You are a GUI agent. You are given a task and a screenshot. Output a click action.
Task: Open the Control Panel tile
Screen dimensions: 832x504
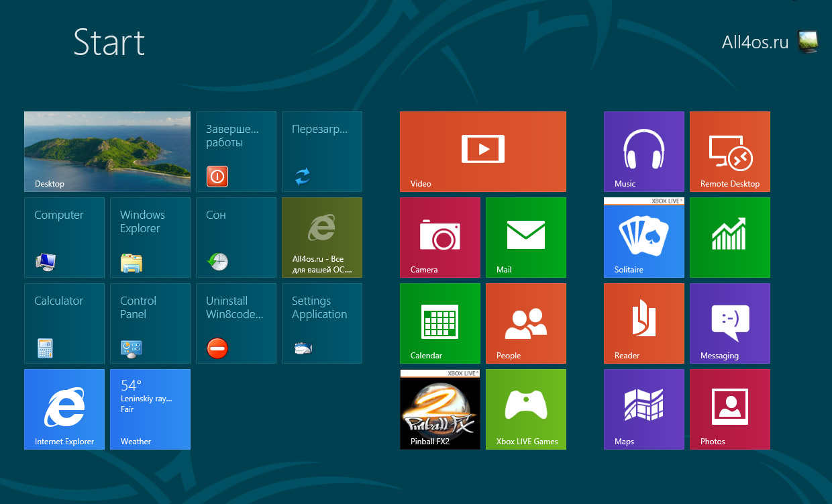[x=150, y=323]
